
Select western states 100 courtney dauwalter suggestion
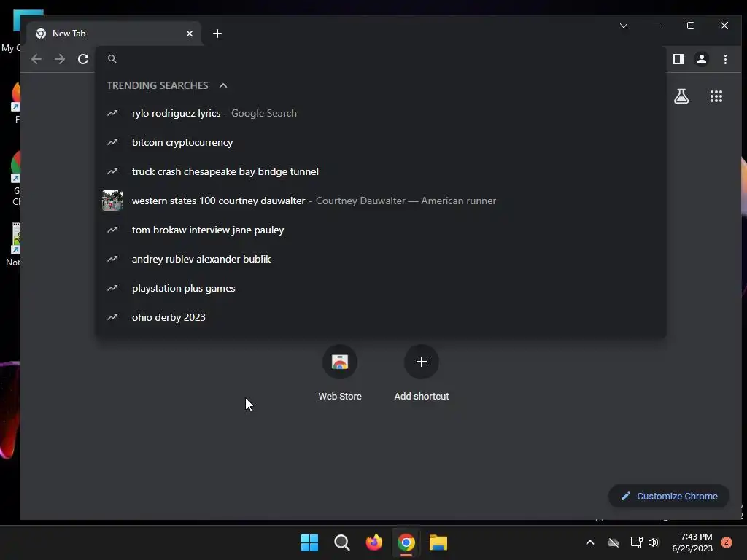point(381,201)
